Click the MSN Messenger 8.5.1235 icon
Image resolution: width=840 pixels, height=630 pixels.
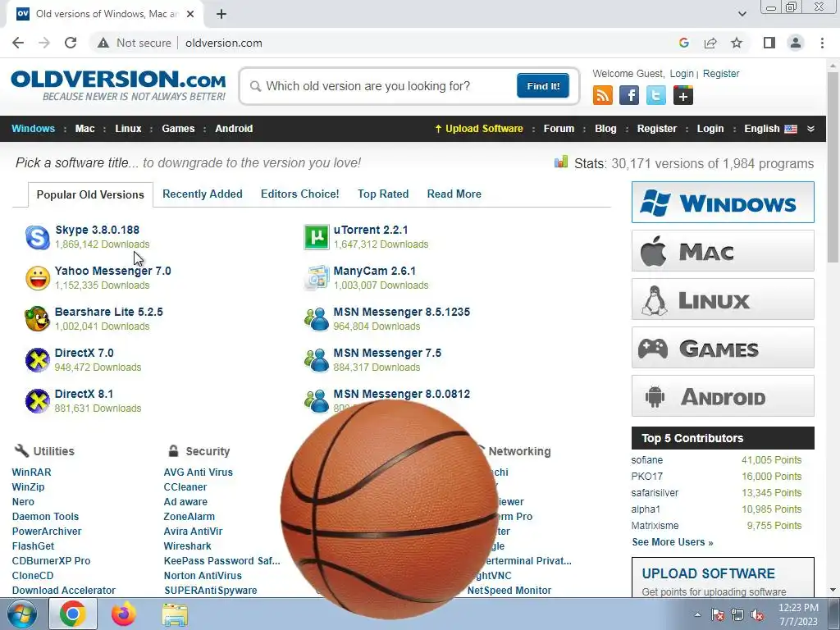coord(317,319)
